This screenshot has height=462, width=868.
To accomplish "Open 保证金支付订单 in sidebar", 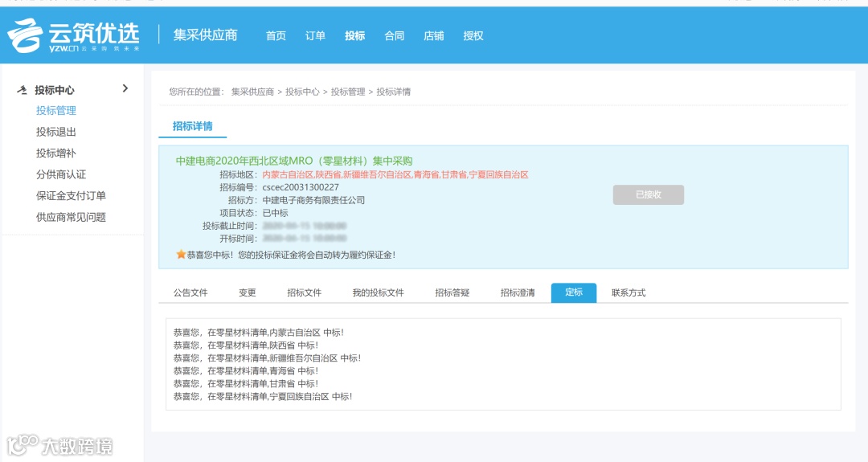I will (71, 196).
